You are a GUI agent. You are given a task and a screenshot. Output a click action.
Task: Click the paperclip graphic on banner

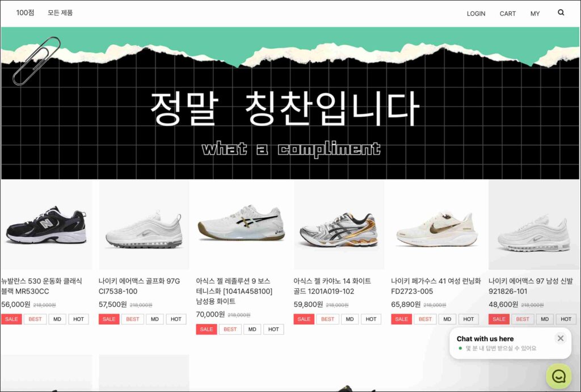36,61
